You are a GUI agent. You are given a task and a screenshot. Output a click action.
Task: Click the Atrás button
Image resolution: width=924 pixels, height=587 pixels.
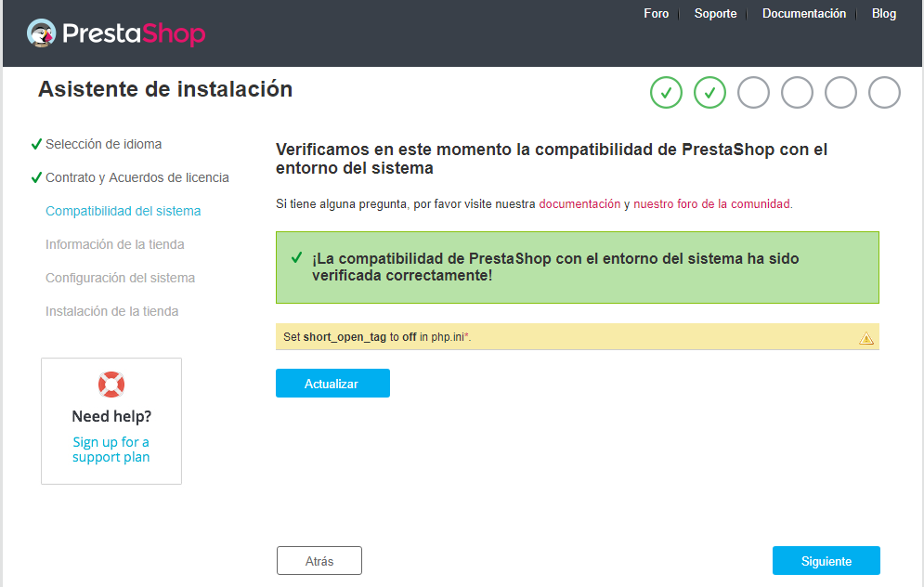point(319,560)
